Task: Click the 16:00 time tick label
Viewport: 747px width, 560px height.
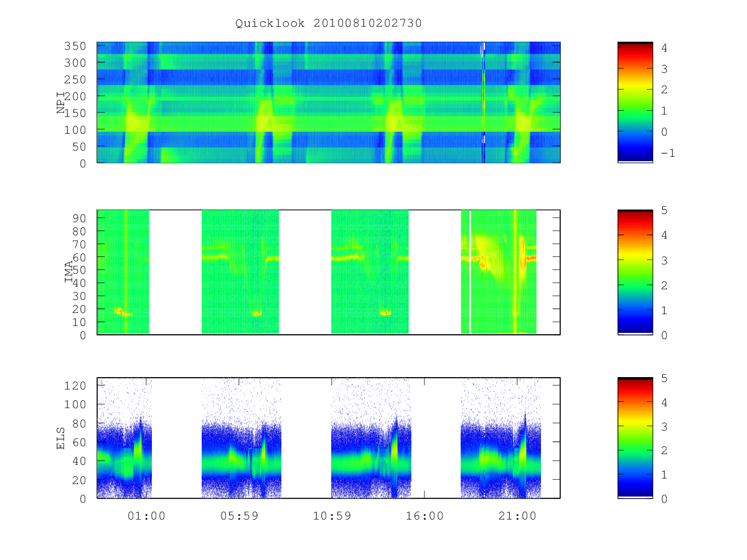Action: [x=425, y=516]
